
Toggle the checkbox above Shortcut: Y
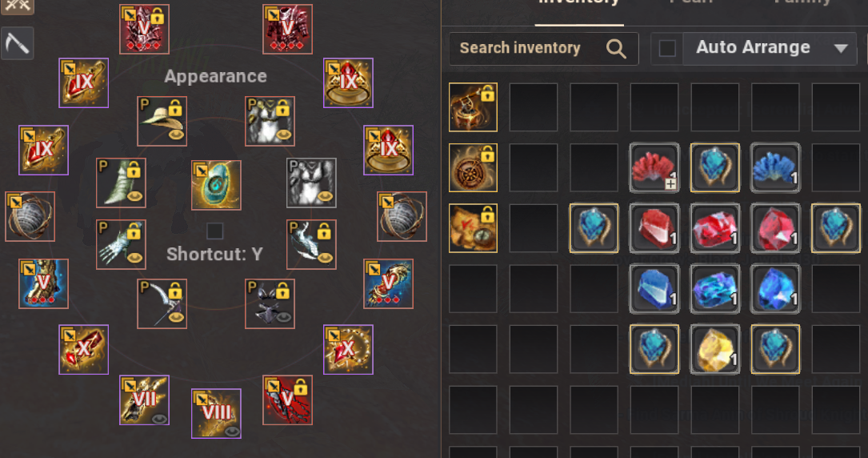(x=214, y=231)
